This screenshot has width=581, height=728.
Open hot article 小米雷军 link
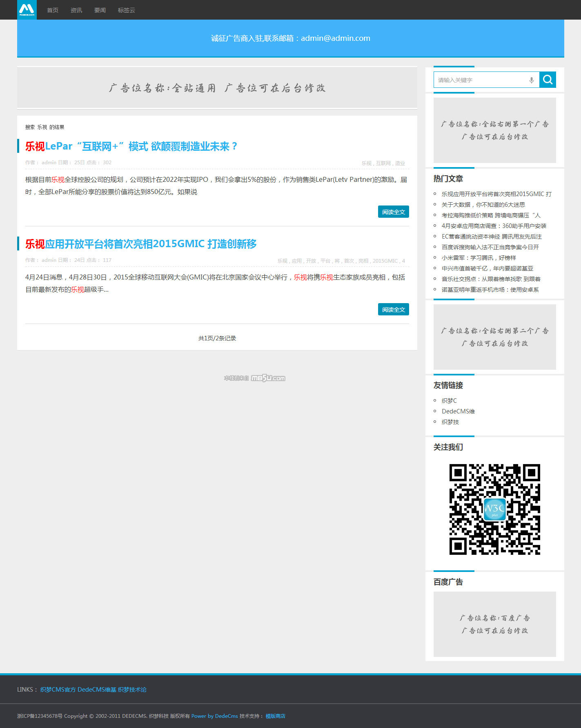[x=479, y=258]
